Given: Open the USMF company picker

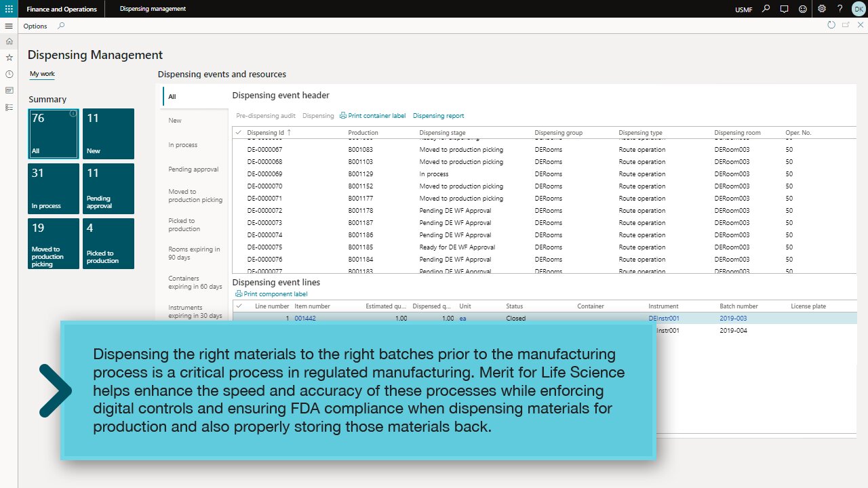Looking at the screenshot, I should (x=743, y=9).
